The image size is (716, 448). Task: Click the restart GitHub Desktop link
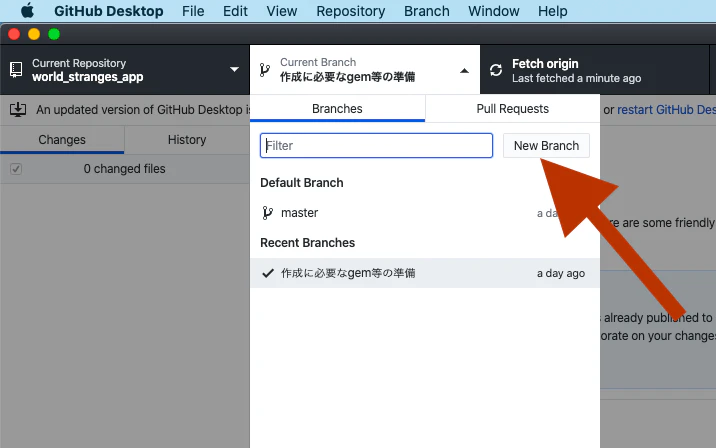(x=666, y=110)
